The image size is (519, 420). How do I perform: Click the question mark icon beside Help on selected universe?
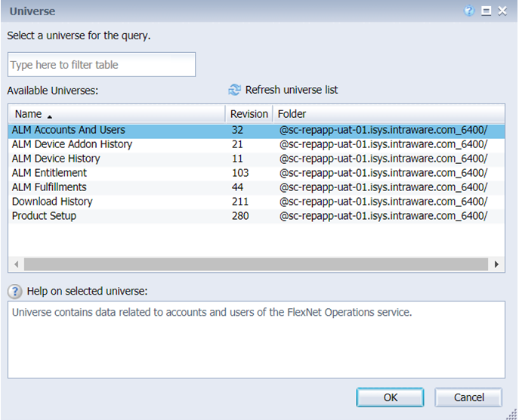[15, 292]
